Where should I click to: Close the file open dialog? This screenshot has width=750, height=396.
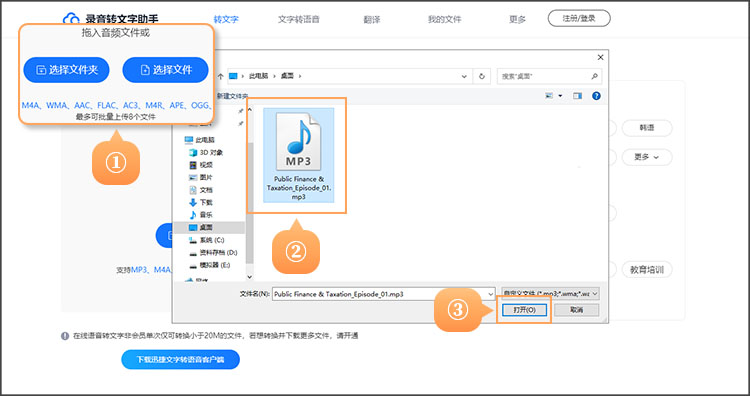pos(600,57)
